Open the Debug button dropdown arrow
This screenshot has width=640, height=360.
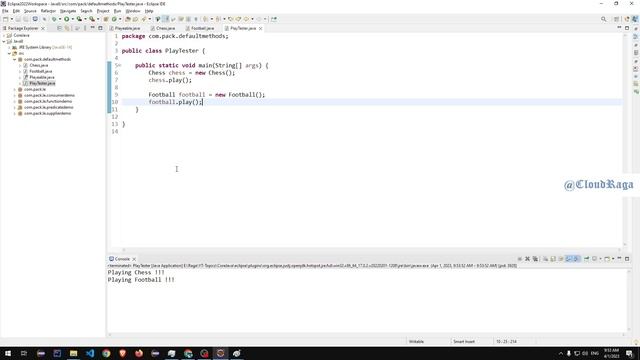(60, 19)
